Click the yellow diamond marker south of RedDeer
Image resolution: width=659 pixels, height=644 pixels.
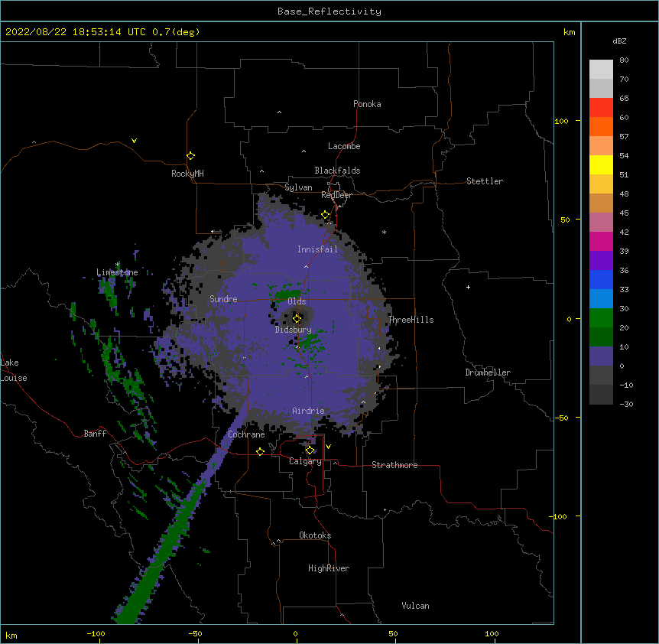click(x=326, y=215)
